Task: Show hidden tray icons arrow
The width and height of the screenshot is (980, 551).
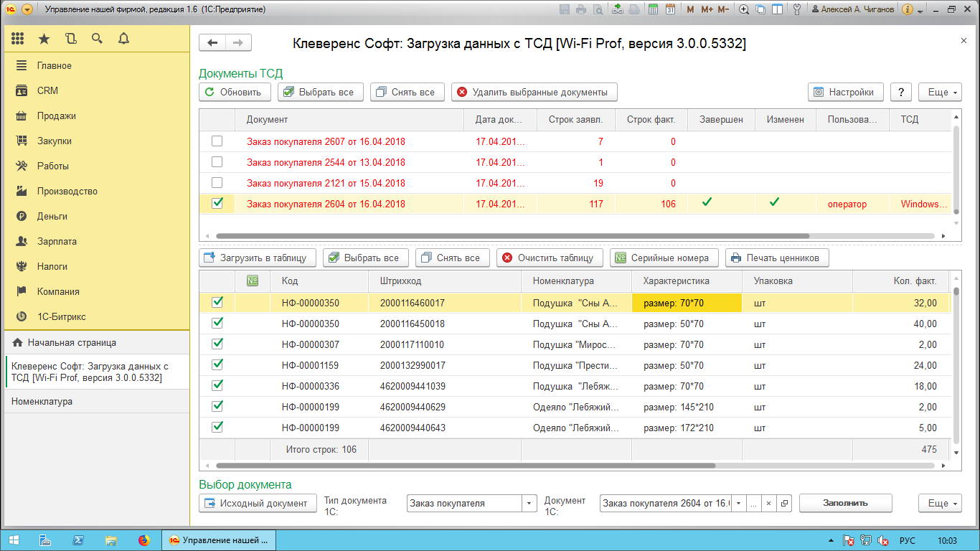Action: 831,540
